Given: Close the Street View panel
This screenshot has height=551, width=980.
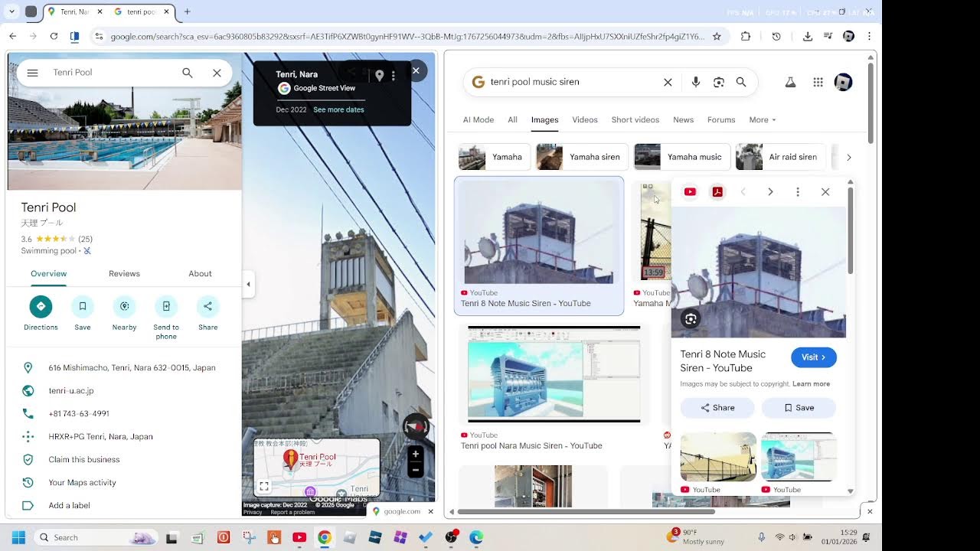Looking at the screenshot, I should pyautogui.click(x=416, y=70).
